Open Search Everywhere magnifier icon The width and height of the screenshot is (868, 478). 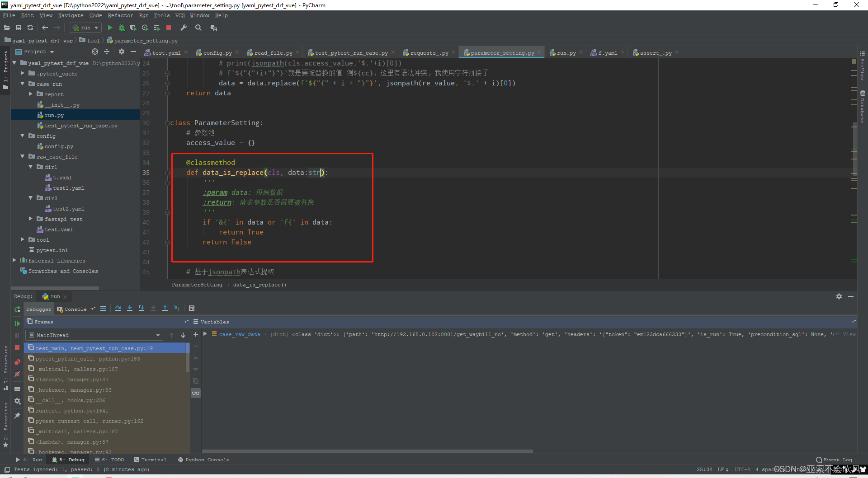click(198, 28)
